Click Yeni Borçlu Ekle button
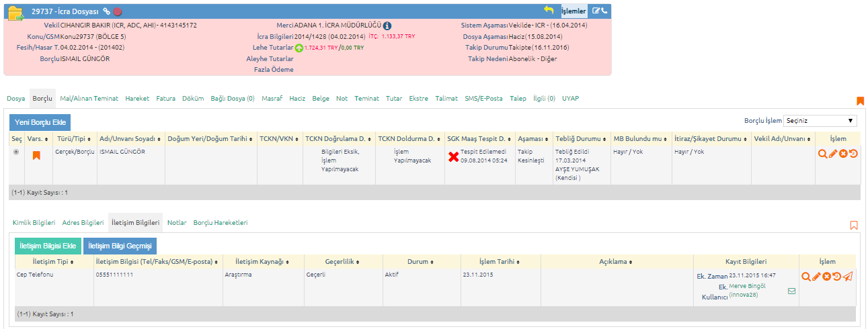Image resolution: width=868 pixels, height=329 pixels. point(40,122)
